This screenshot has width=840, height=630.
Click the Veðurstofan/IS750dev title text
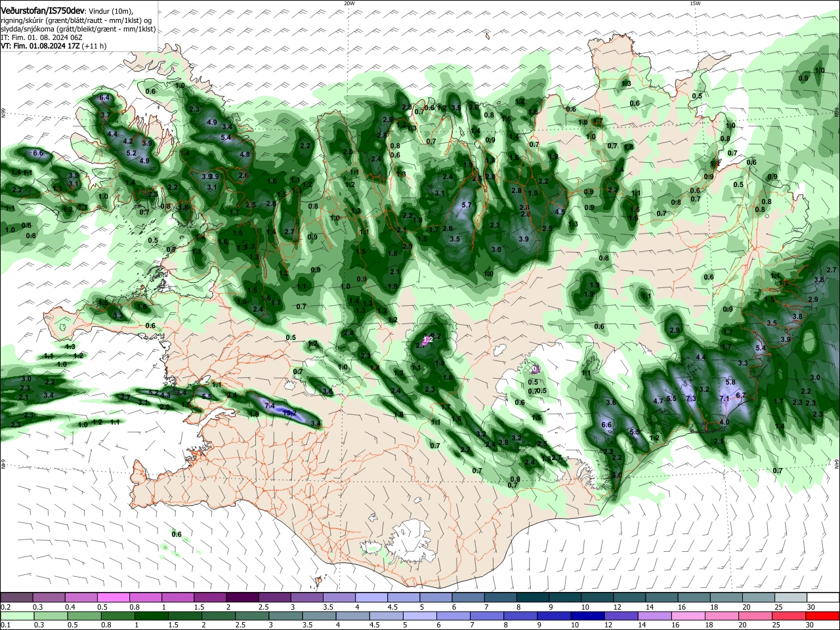(43, 11)
